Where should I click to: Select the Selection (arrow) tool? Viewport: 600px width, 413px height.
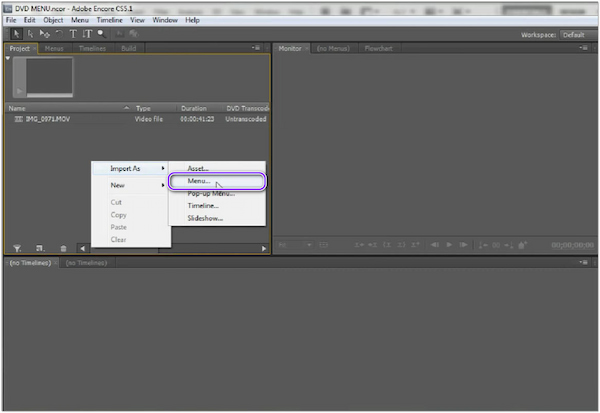click(16, 34)
